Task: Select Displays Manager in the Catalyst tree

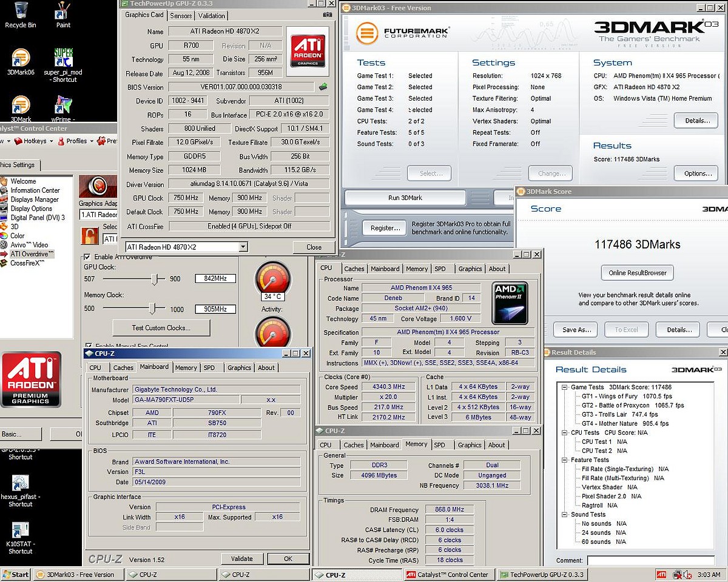Action: [x=35, y=199]
